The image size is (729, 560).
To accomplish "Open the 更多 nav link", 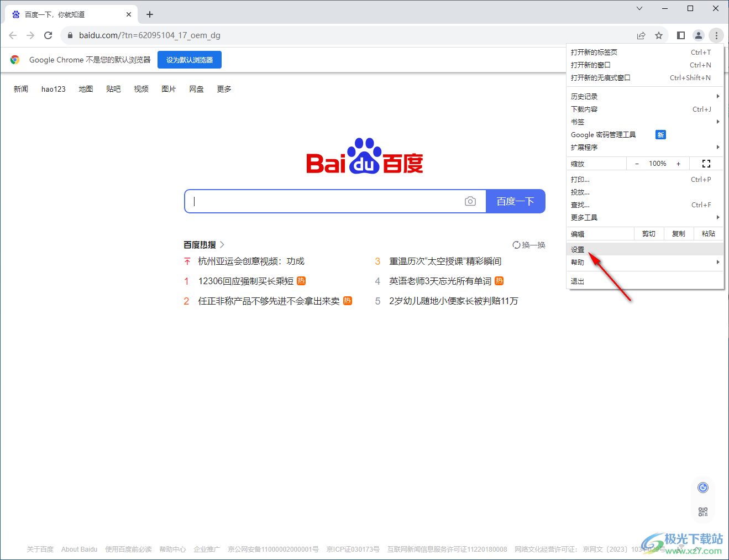I will pyautogui.click(x=224, y=89).
